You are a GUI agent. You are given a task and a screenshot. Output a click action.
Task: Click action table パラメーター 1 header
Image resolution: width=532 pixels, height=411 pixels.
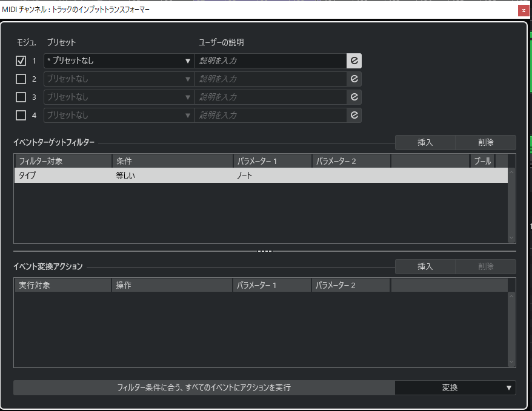click(272, 285)
